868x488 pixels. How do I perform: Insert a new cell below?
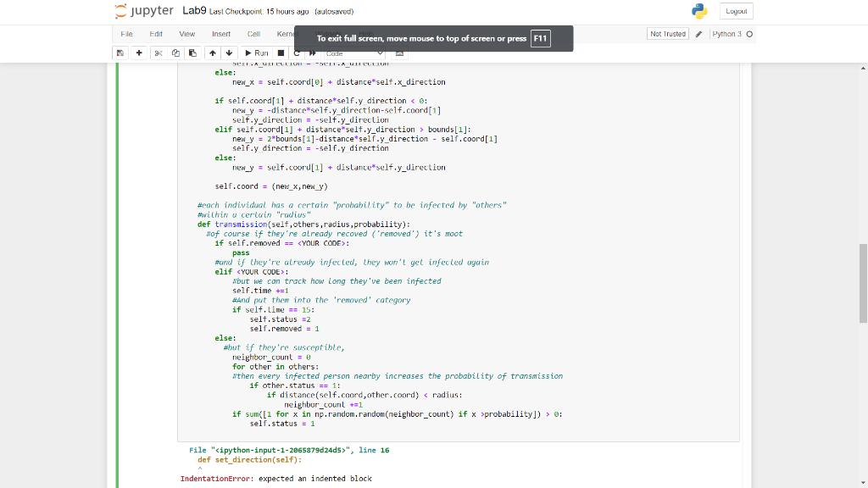139,53
